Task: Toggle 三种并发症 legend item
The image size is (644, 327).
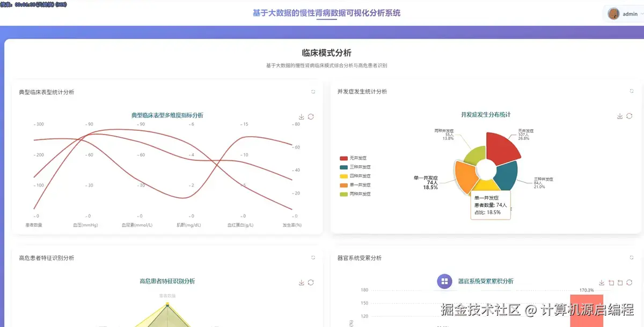Action: [x=355, y=167]
